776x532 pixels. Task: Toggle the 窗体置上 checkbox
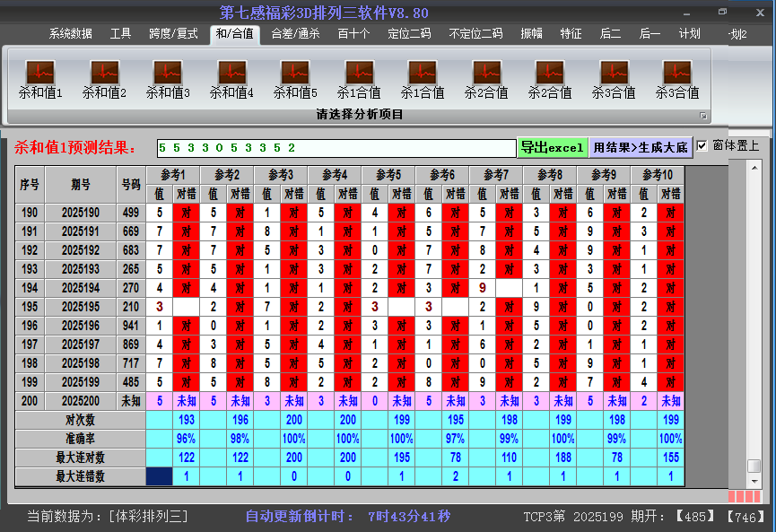[x=702, y=146]
